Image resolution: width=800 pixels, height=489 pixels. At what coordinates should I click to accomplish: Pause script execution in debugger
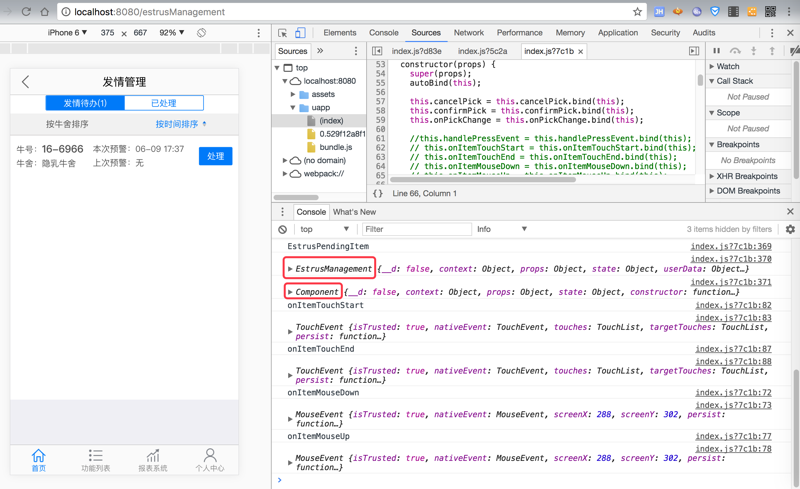716,51
